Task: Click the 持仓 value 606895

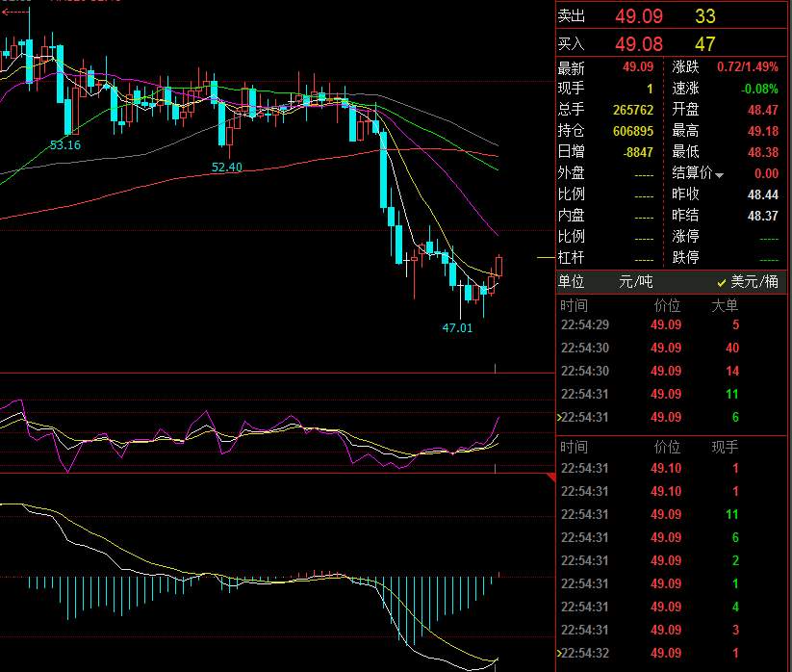Action: tap(633, 131)
